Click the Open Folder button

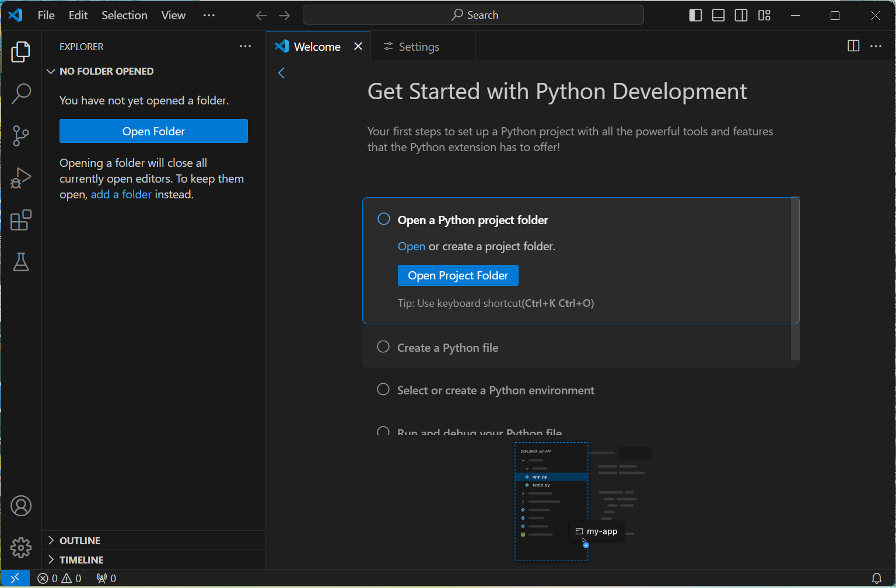coord(153,131)
